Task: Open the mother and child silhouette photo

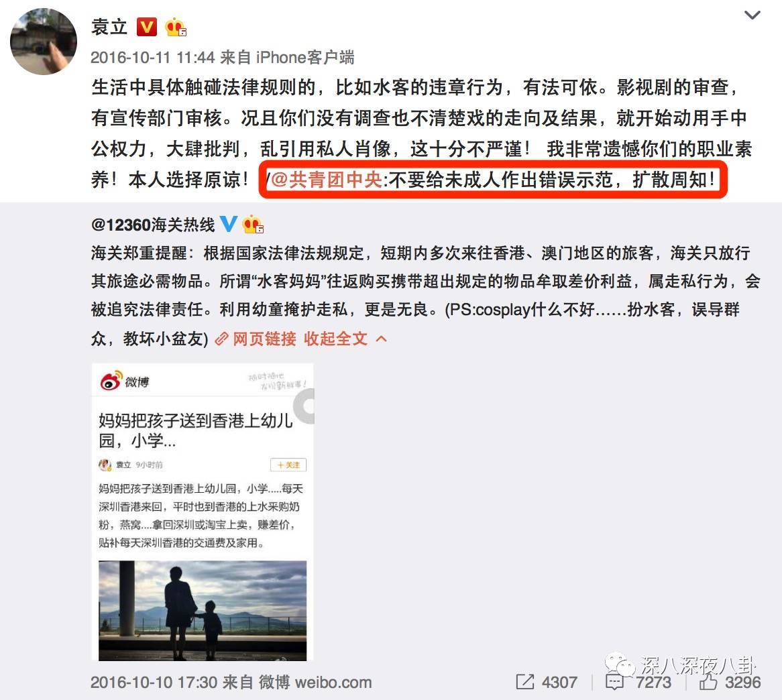Action: [x=203, y=611]
